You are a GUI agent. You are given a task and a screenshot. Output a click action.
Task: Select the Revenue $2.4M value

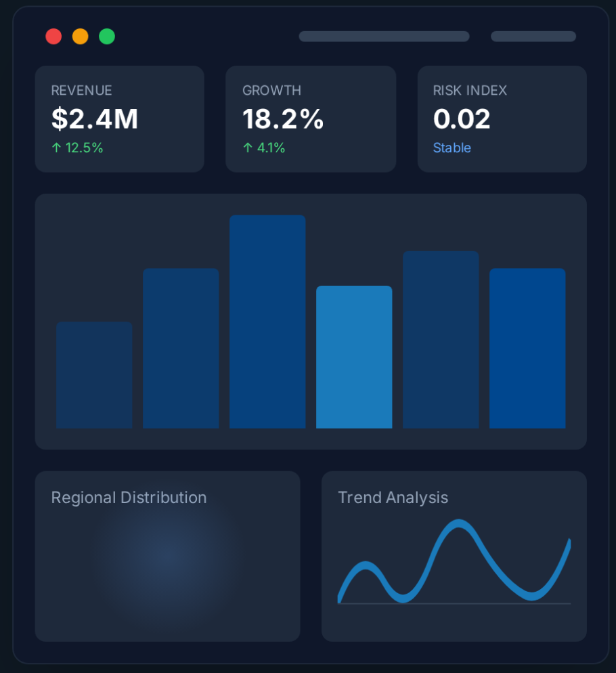(x=95, y=119)
